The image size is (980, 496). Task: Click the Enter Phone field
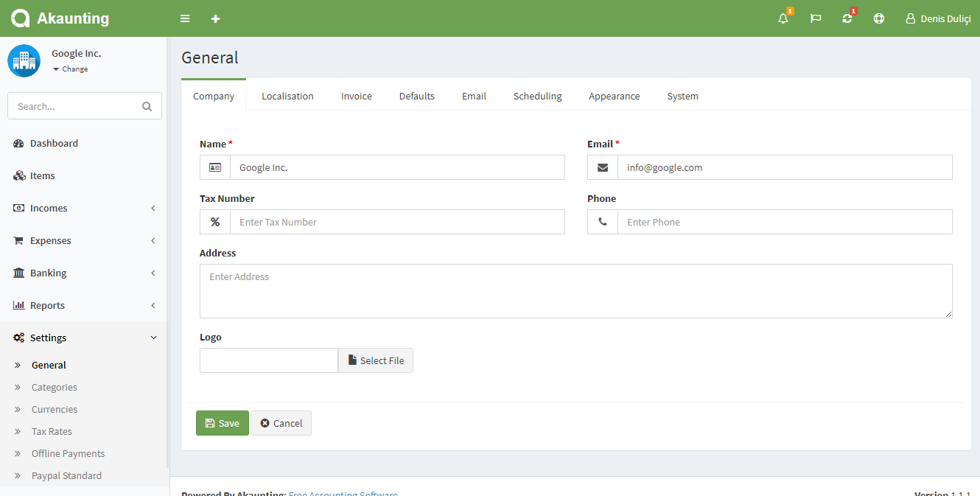coord(785,222)
